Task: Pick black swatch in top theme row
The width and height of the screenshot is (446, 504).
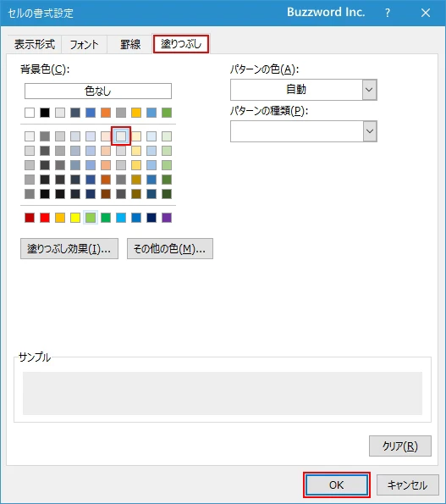Action: coord(45,113)
